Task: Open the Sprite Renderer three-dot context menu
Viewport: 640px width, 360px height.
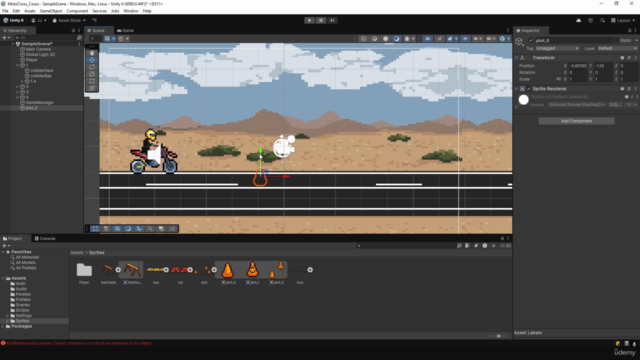Action: (636, 89)
